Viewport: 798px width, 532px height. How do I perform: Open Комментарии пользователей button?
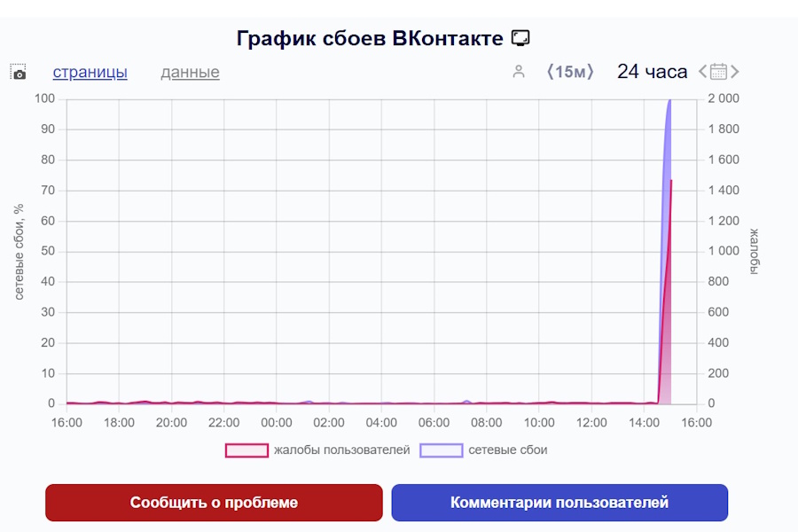click(x=559, y=503)
